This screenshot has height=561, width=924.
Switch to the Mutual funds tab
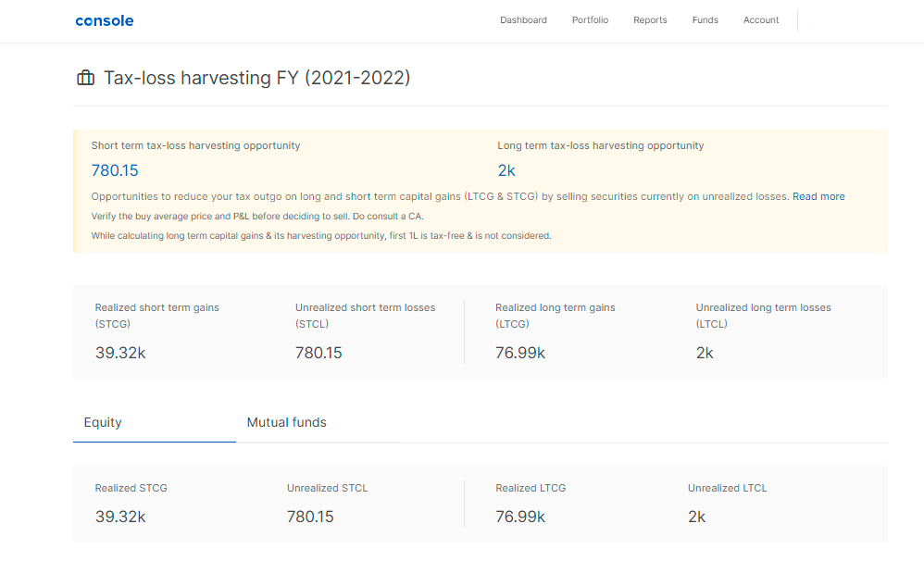coord(286,422)
